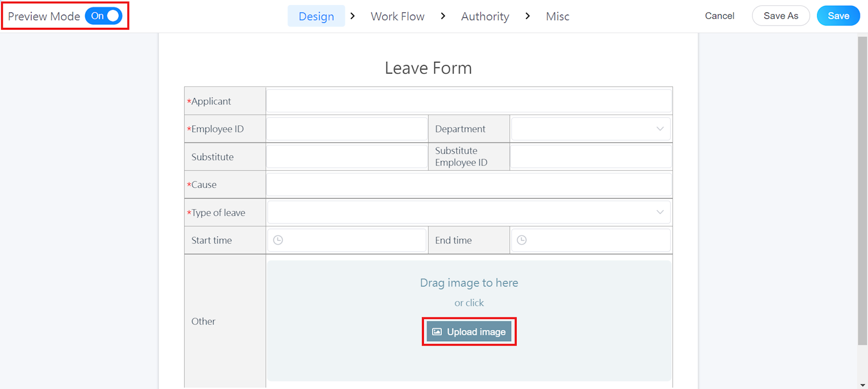Image resolution: width=868 pixels, height=389 pixels.
Task: Click the image icon on Upload button
Action: [x=437, y=332]
